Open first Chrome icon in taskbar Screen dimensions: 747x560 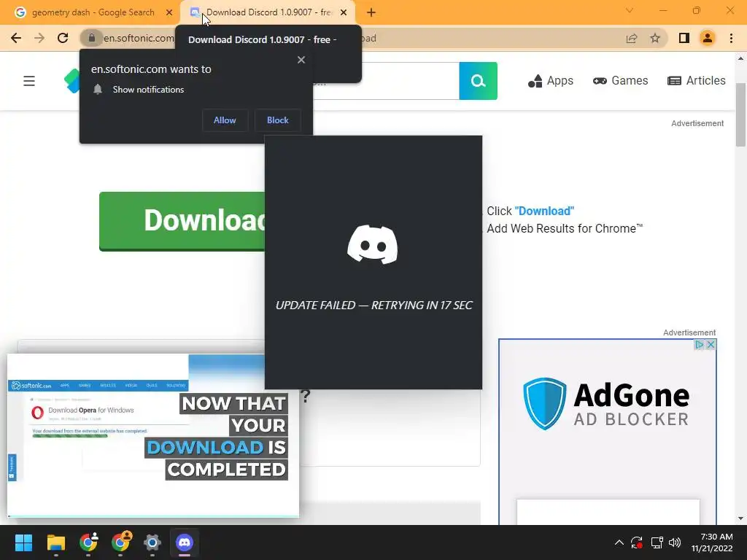[x=88, y=542]
